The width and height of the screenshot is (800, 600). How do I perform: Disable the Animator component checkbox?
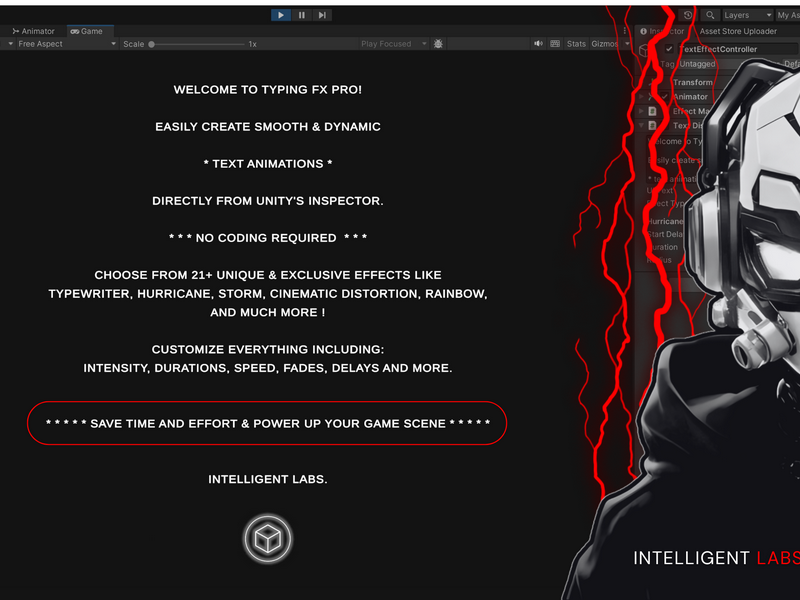click(664, 96)
